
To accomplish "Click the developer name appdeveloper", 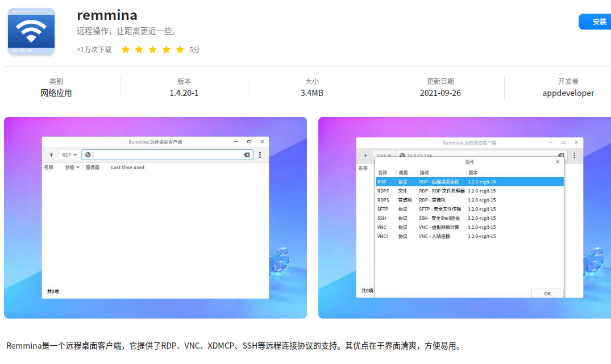I will (568, 93).
